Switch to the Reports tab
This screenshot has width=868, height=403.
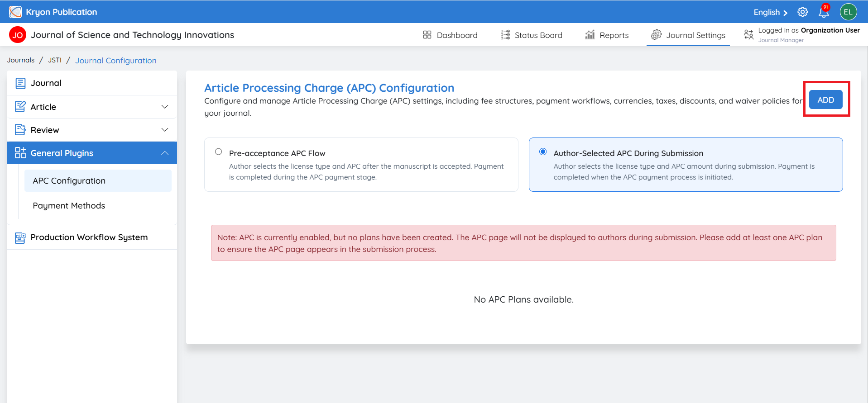pos(607,35)
